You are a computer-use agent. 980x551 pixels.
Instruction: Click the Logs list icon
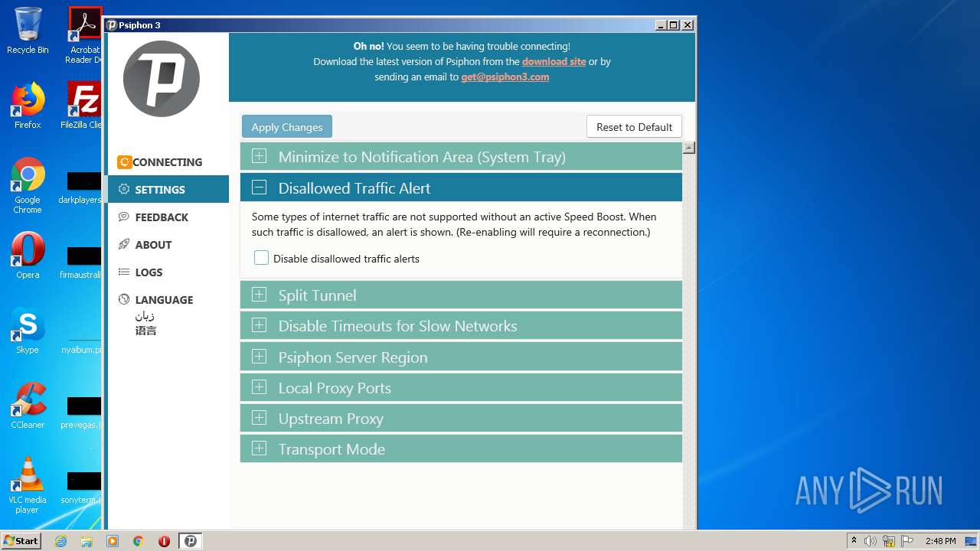click(x=124, y=272)
